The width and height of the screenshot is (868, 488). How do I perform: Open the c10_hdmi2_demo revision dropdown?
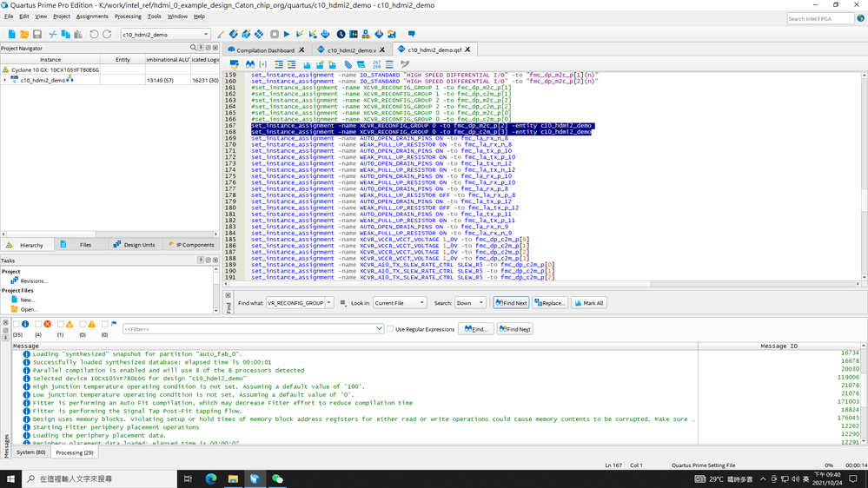[205, 35]
